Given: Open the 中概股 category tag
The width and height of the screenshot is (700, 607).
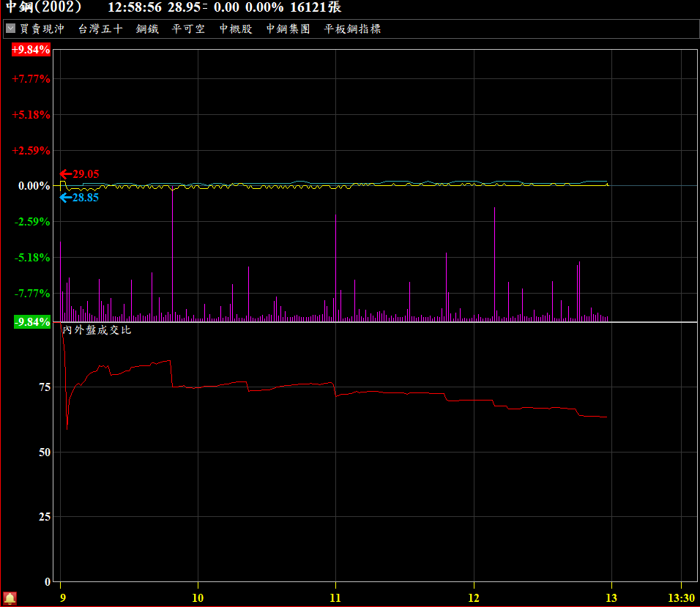Looking at the screenshot, I should (x=236, y=29).
